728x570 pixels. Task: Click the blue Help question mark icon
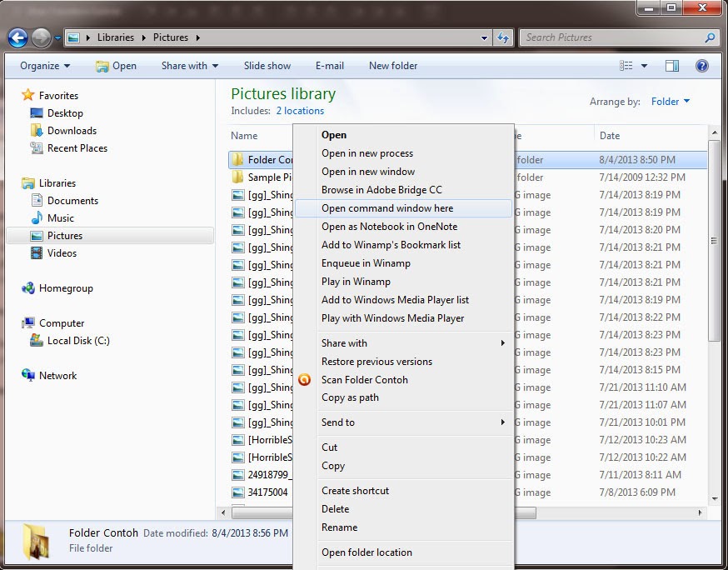point(702,66)
